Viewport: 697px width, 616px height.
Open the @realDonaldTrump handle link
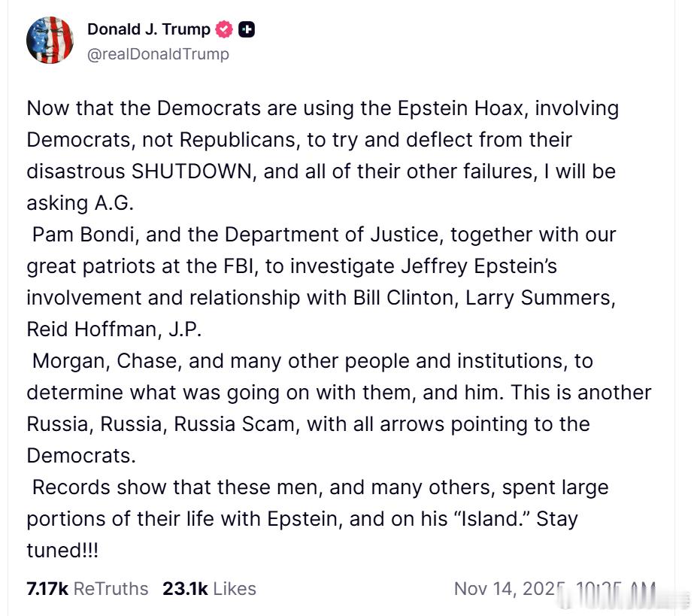click(158, 54)
